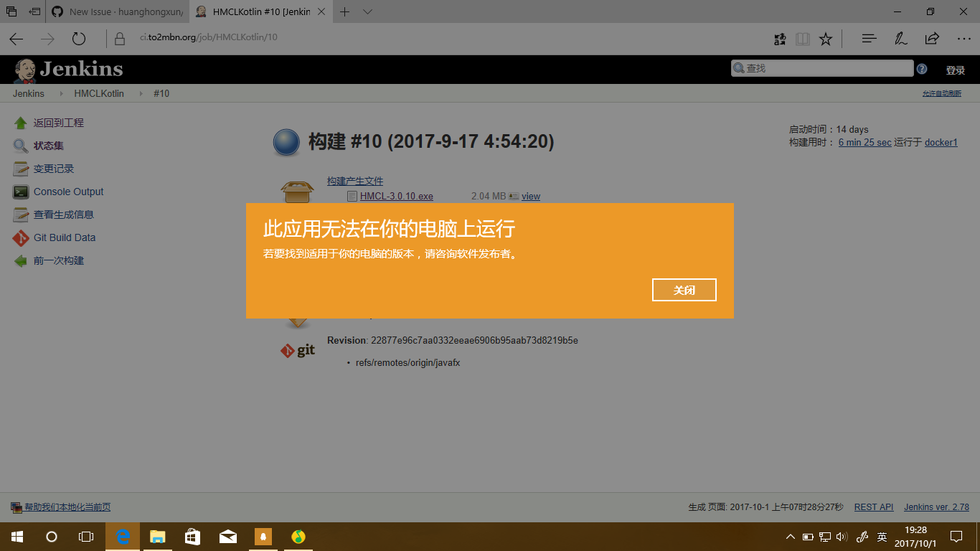The height and width of the screenshot is (551, 980).
Task: Open the Action Center notification icon
Action: click(956, 537)
